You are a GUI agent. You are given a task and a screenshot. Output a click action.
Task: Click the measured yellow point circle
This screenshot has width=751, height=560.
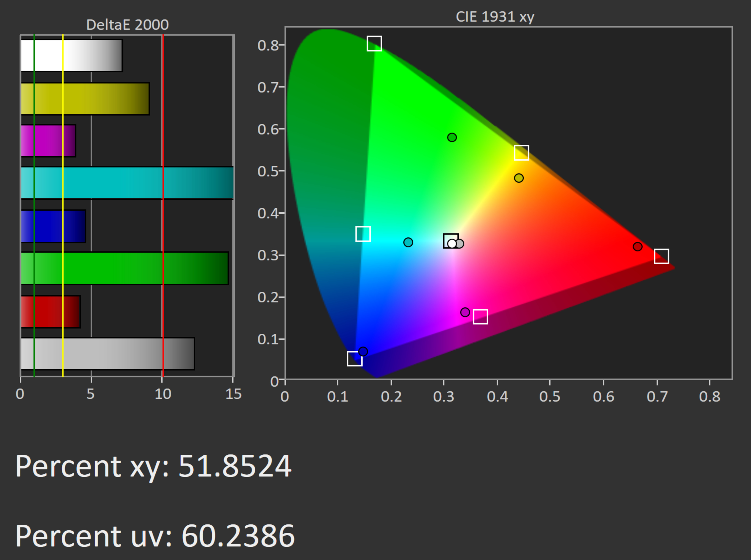tap(519, 178)
